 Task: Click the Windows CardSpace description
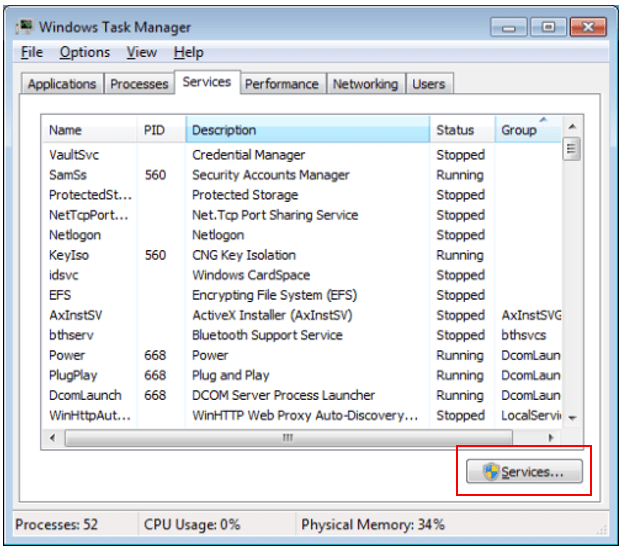click(x=251, y=275)
